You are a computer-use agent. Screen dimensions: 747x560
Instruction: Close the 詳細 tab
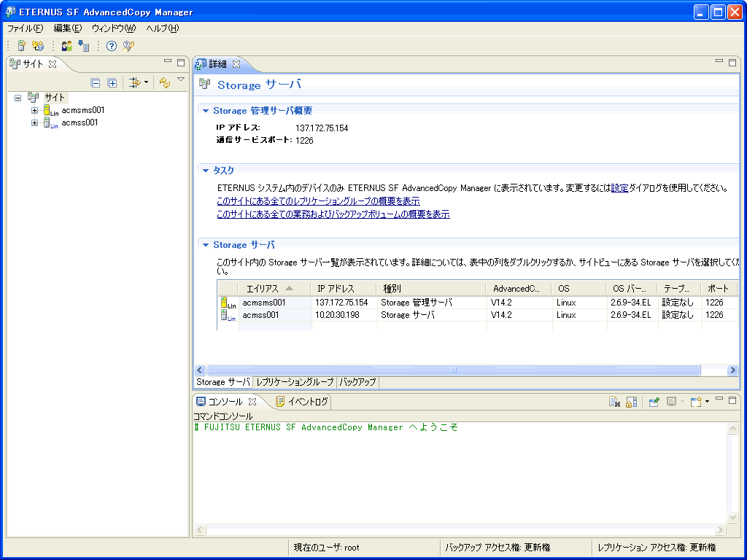point(236,64)
